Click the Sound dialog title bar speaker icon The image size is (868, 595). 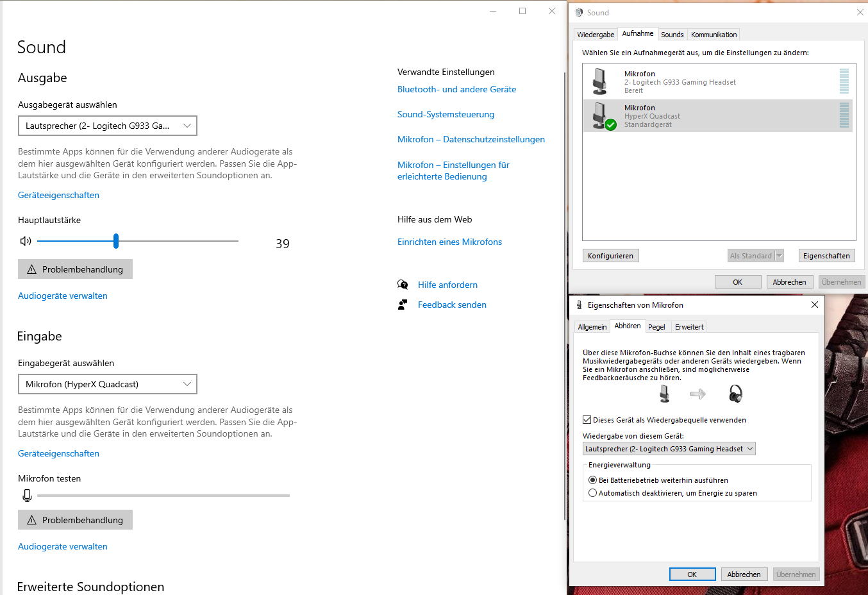point(580,12)
